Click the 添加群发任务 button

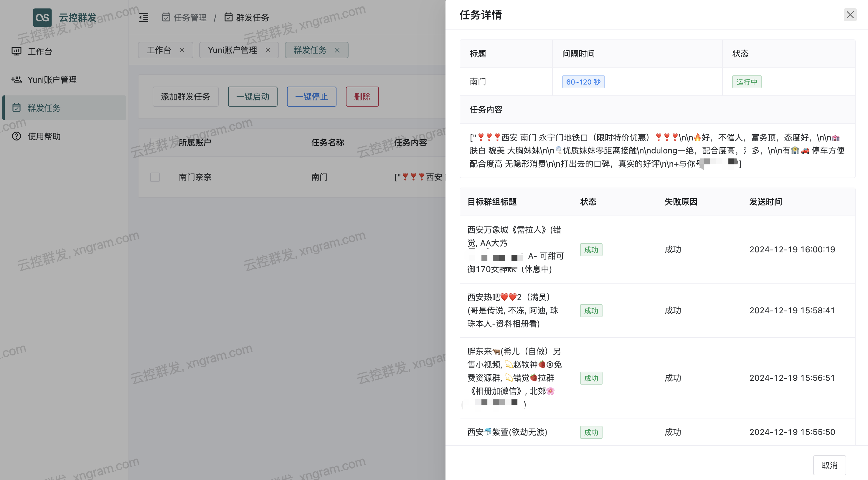[x=185, y=97]
